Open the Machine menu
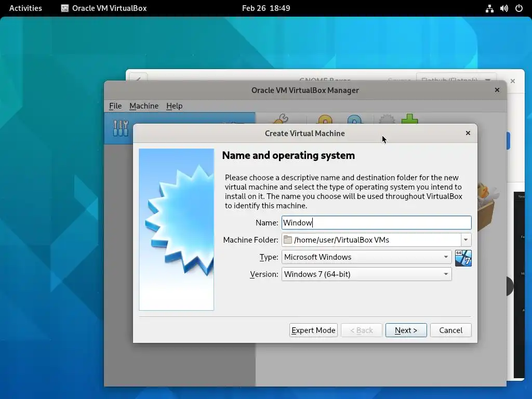 [144, 106]
